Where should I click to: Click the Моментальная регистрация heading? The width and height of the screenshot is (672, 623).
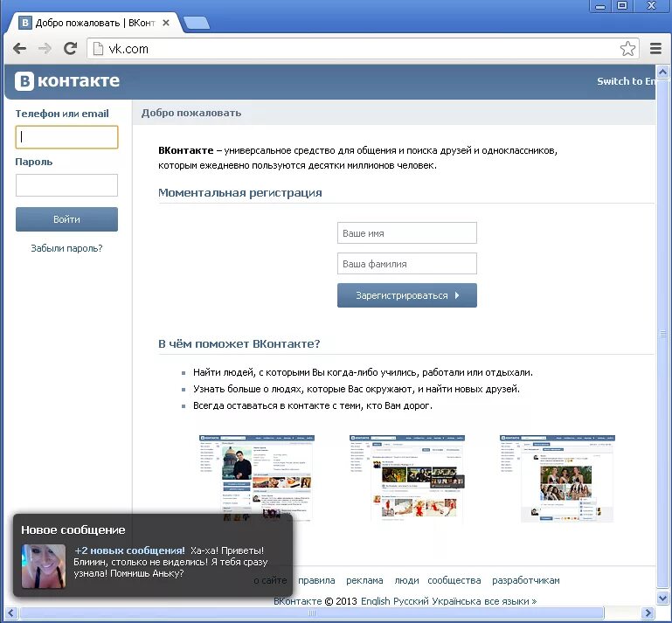coord(240,193)
